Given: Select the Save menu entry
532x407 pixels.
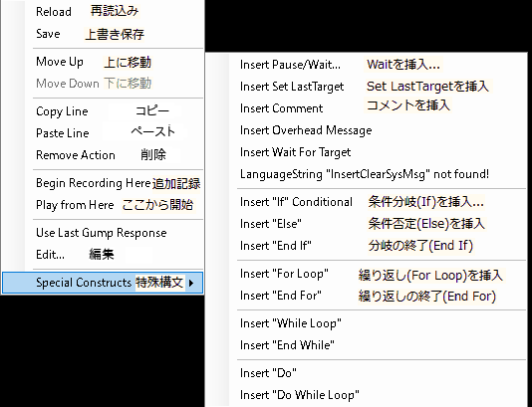Looking at the screenshot, I should coord(103,34).
